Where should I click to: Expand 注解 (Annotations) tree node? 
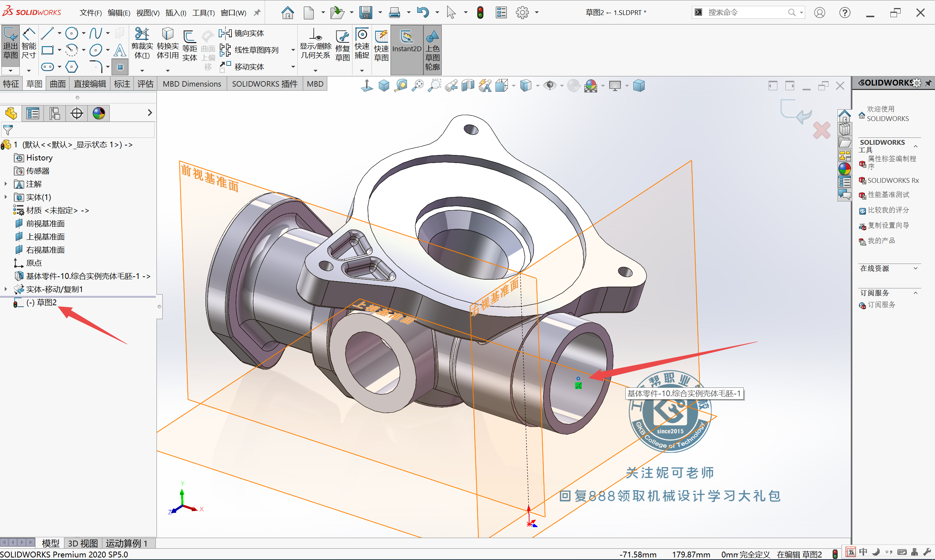click(x=5, y=184)
